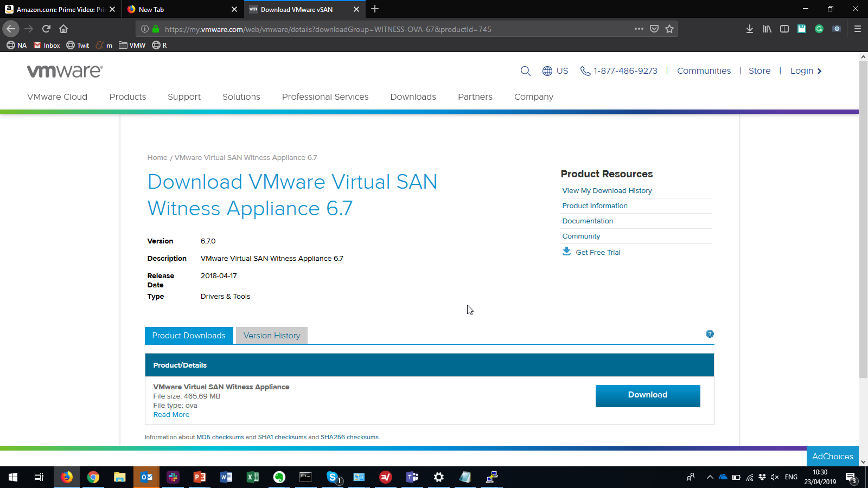Open the Grammarly extension
This screenshot has height=488, width=868.
click(819, 29)
